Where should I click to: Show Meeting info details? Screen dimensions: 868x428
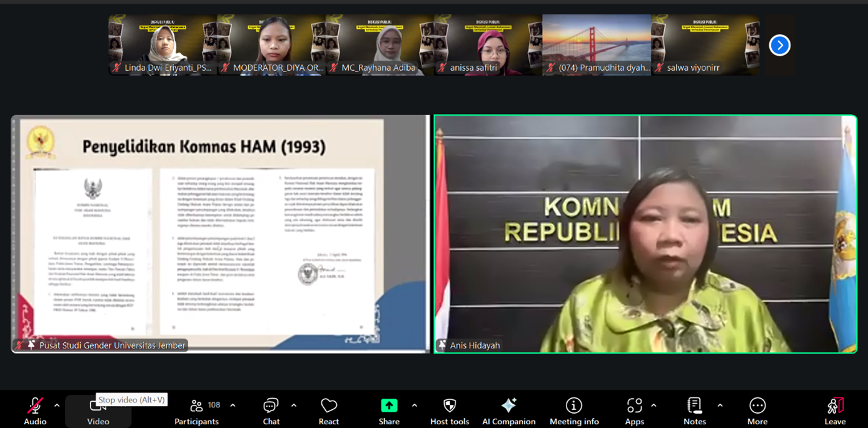(x=573, y=410)
